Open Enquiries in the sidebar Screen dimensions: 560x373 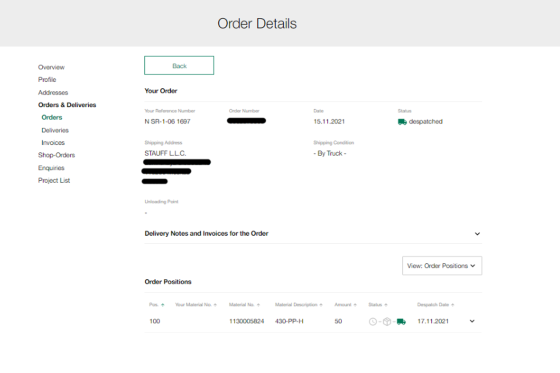[x=51, y=168]
